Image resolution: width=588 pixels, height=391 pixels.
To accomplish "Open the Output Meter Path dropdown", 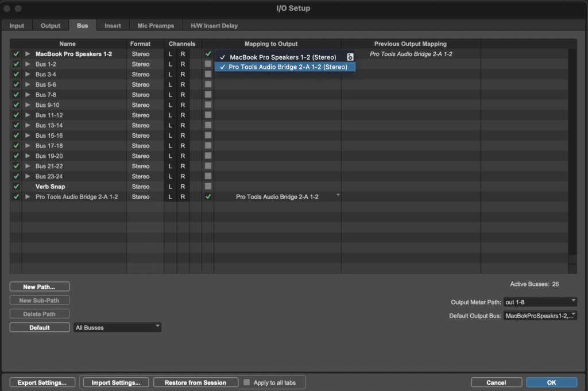I will point(540,302).
